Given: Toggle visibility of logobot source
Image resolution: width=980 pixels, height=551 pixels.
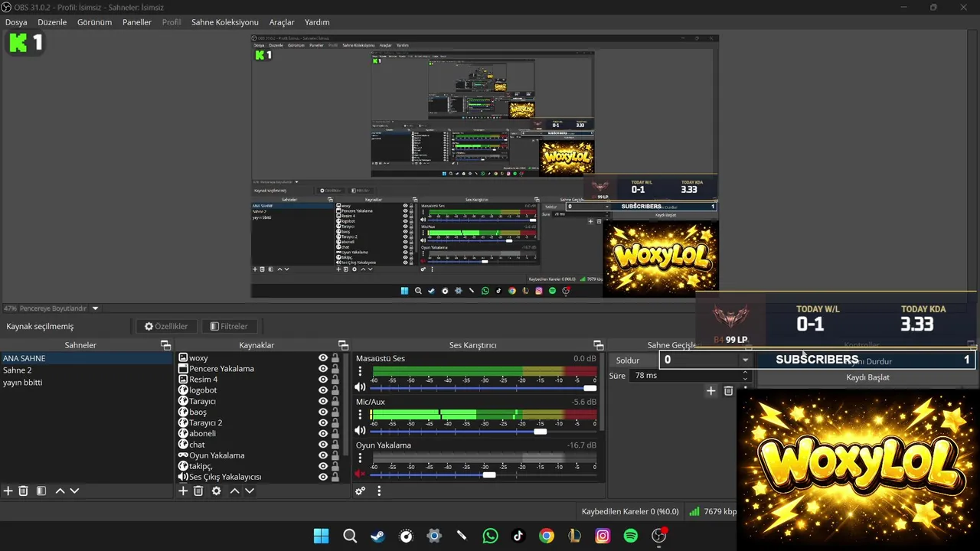Looking at the screenshot, I should (x=323, y=390).
